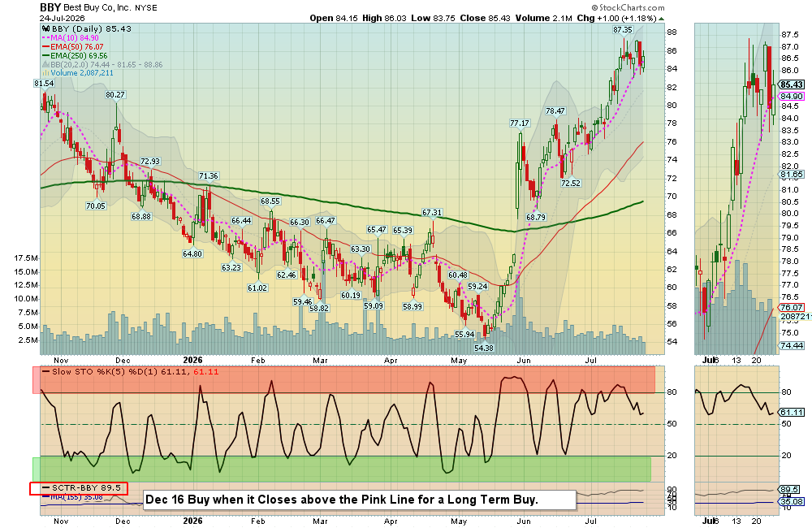Click the 80.27 price peak label

(x=115, y=94)
